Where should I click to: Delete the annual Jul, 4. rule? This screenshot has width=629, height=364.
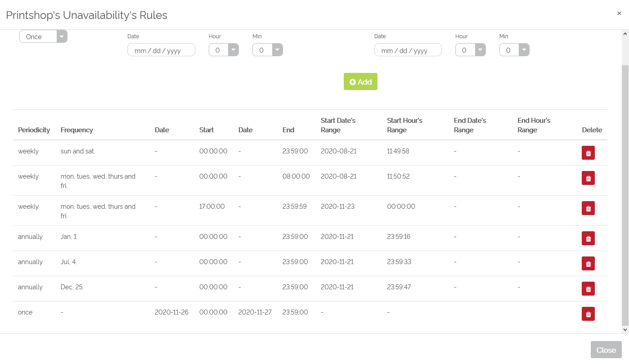tap(588, 264)
